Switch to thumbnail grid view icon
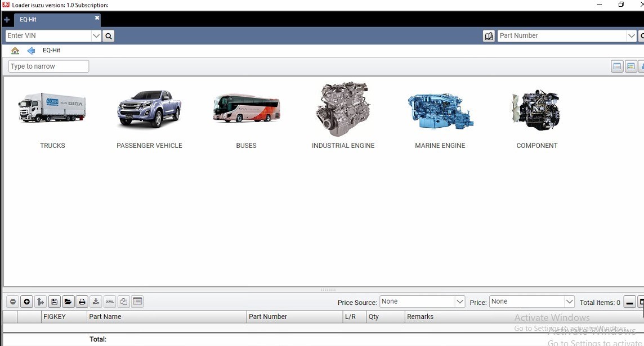Screen dimensions: 644x346 coord(631,66)
